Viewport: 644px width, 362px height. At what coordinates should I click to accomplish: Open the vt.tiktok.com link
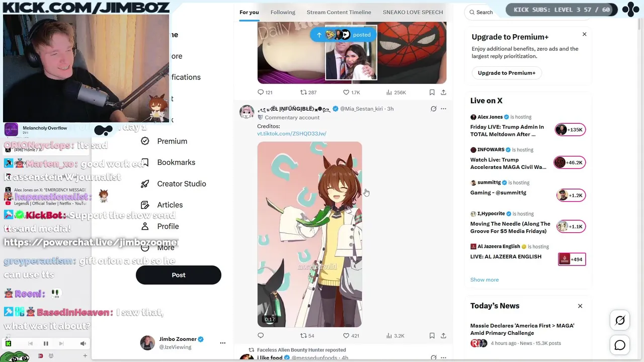292,134
